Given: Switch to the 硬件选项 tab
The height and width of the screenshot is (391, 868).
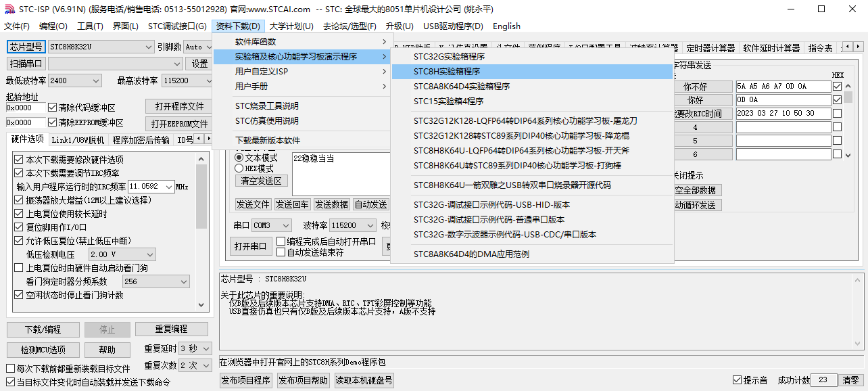Looking at the screenshot, I should [28, 139].
